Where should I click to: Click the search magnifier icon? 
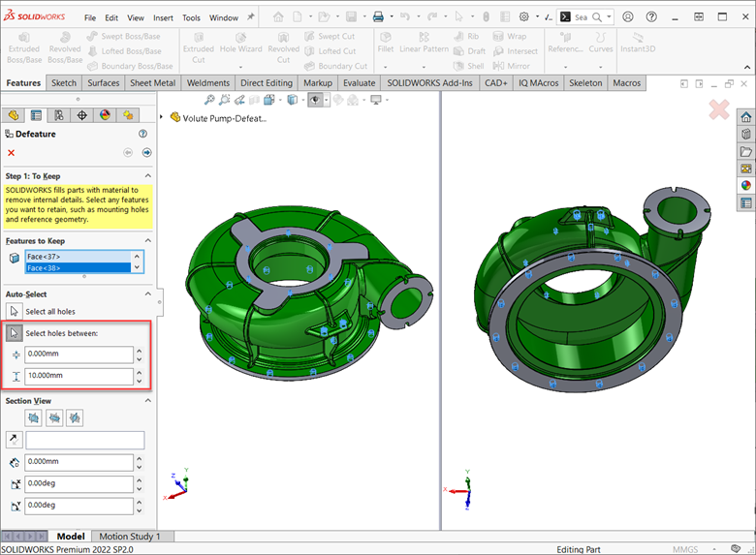coord(597,17)
